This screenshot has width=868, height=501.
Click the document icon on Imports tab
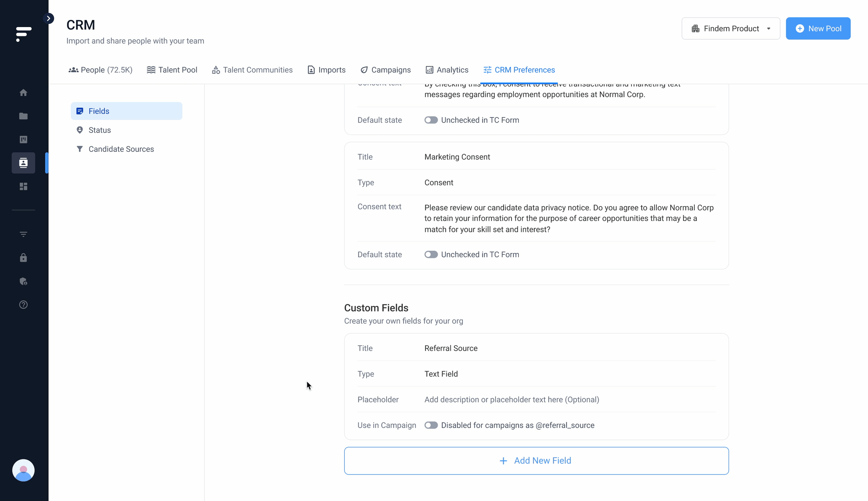[311, 70]
